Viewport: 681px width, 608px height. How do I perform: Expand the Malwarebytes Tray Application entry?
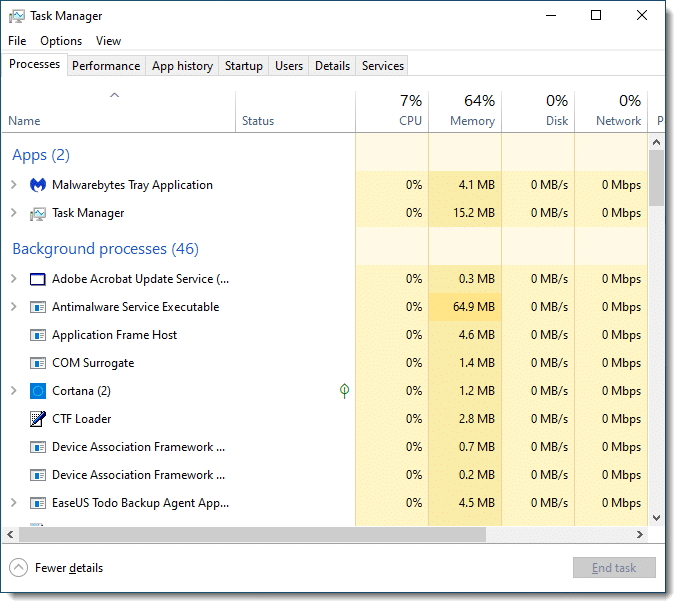(13, 186)
